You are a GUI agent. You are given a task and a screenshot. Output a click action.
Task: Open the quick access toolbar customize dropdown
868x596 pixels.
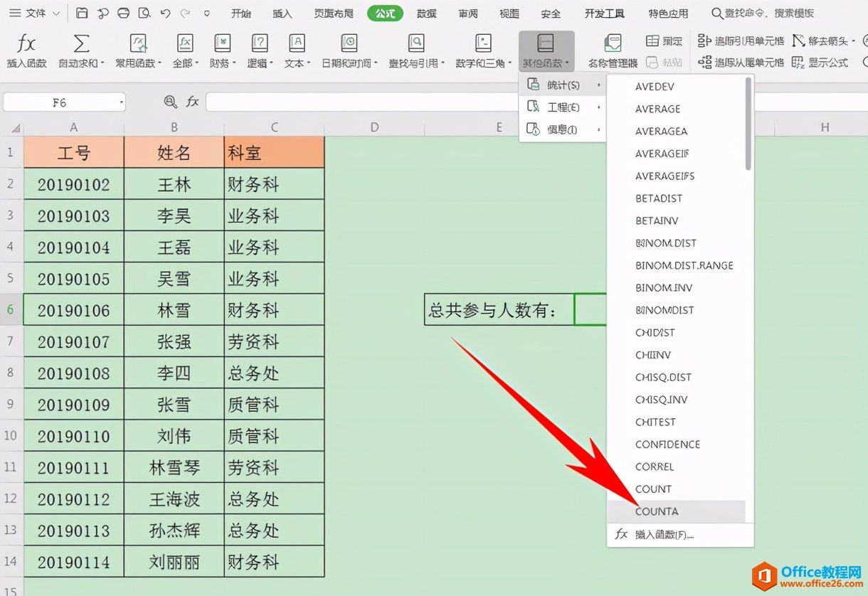(x=206, y=14)
